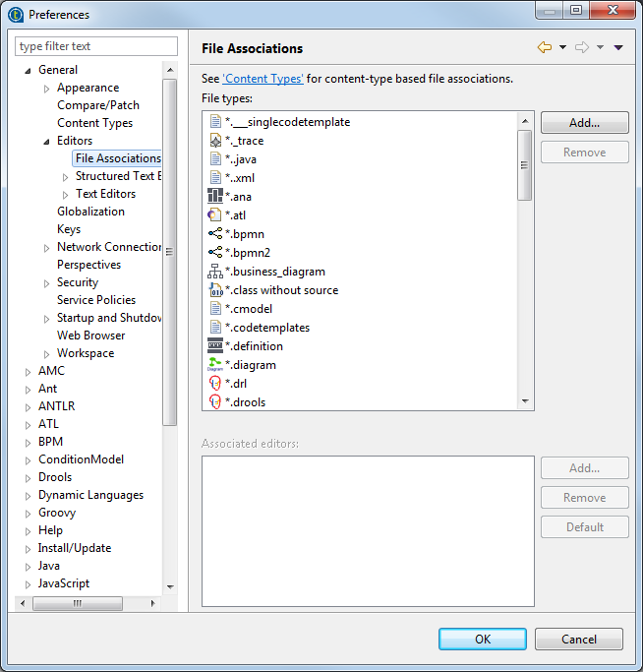Image resolution: width=643 pixels, height=672 pixels.
Task: Click the *.cmodel document icon
Action: pyautogui.click(x=215, y=308)
